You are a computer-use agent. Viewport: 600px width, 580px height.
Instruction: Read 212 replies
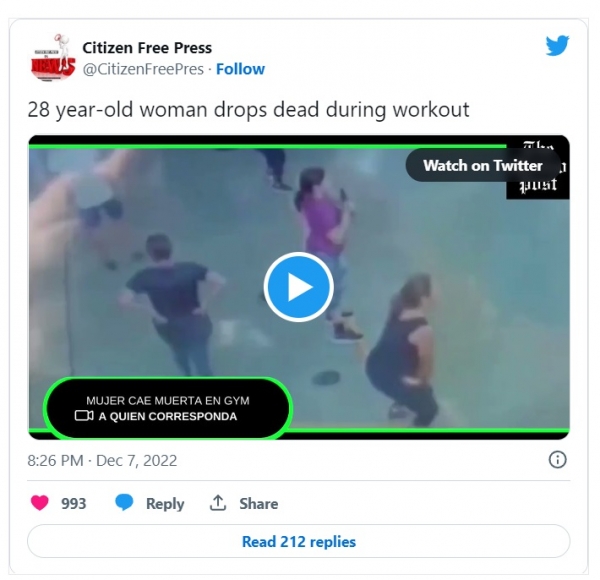tap(298, 541)
